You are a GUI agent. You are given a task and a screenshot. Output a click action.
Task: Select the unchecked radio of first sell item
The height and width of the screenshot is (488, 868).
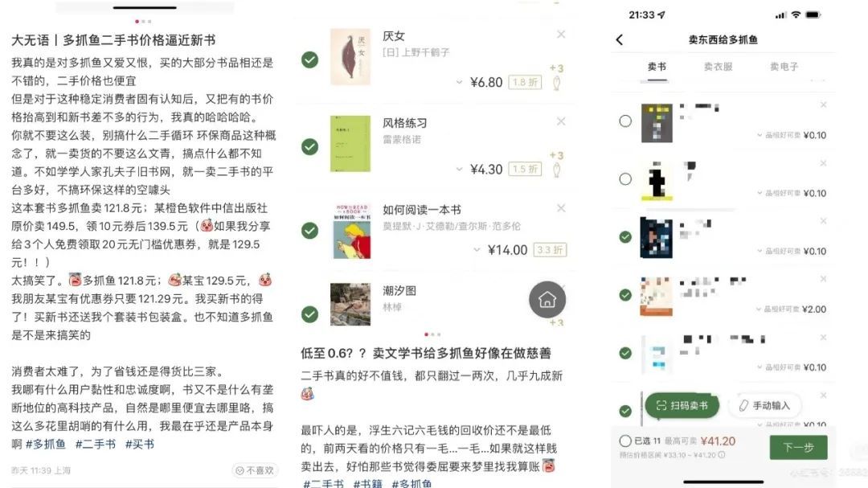pyautogui.click(x=625, y=121)
